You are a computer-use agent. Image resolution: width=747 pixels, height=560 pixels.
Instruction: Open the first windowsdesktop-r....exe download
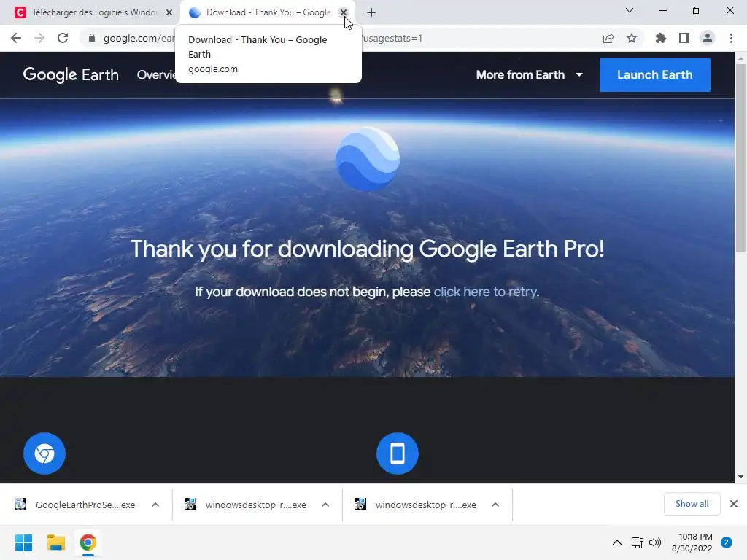(x=247, y=505)
